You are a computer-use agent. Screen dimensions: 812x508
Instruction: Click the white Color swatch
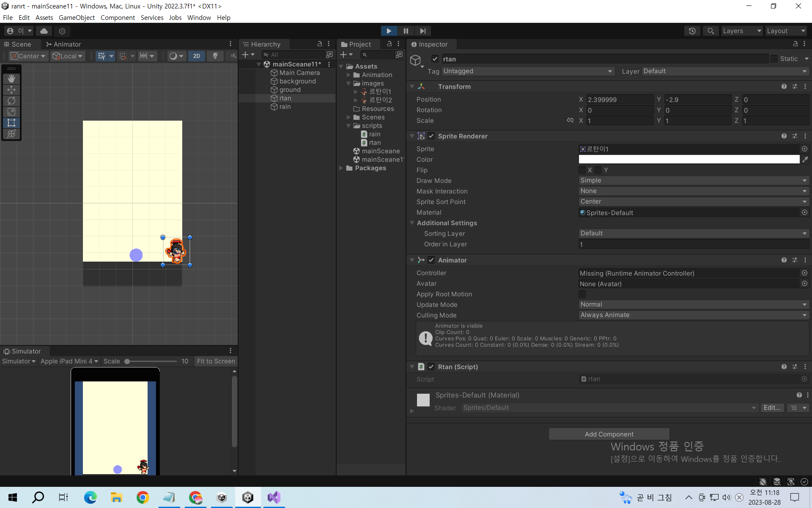point(689,160)
